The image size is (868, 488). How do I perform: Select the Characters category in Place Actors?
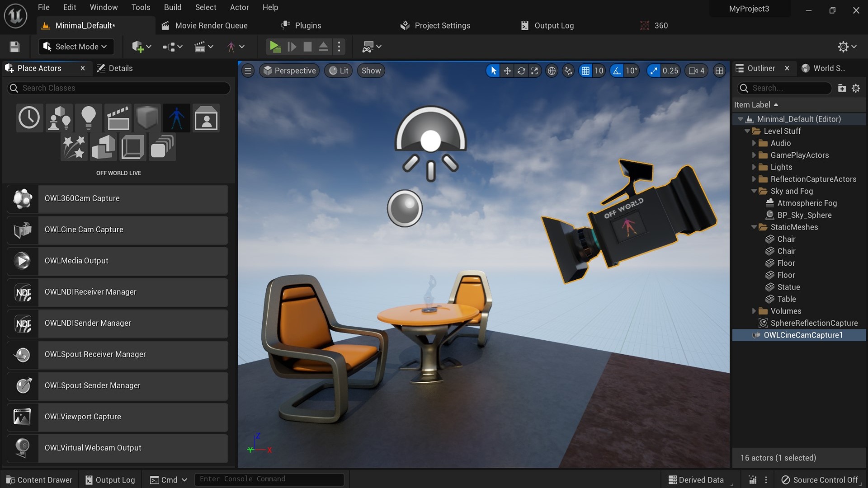point(176,117)
